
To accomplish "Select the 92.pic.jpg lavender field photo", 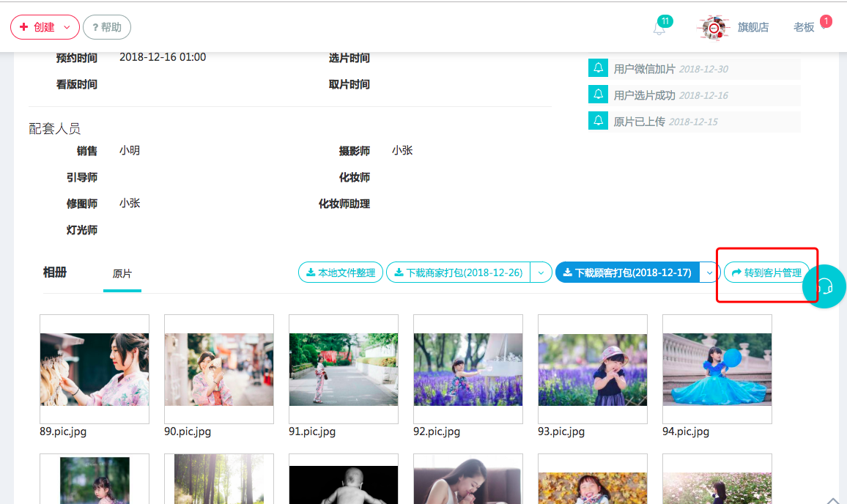I will pyautogui.click(x=467, y=369).
